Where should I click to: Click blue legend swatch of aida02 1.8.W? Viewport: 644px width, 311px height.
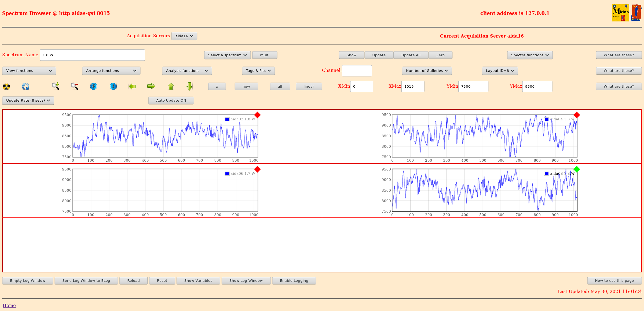click(x=227, y=119)
